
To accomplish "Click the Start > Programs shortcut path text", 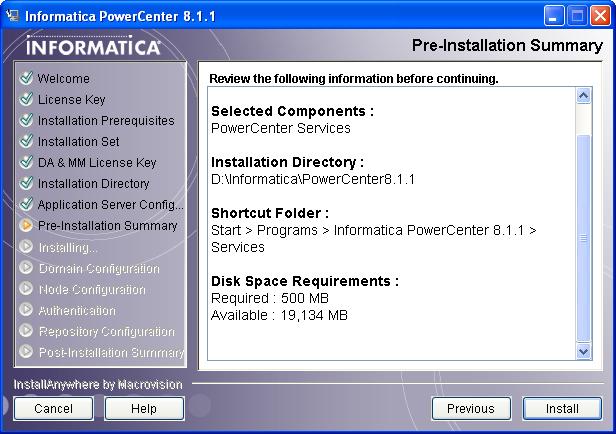I will (x=374, y=239).
